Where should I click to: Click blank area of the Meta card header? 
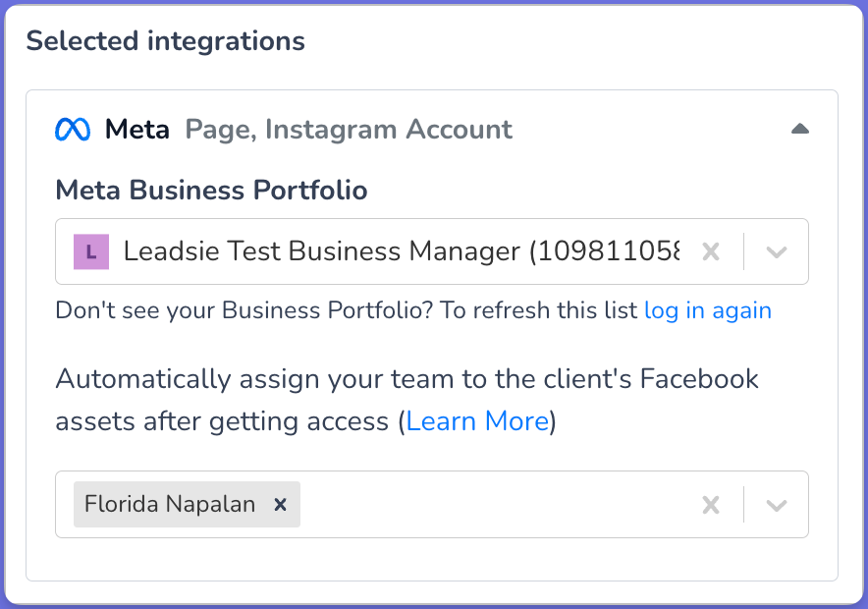(x=648, y=130)
